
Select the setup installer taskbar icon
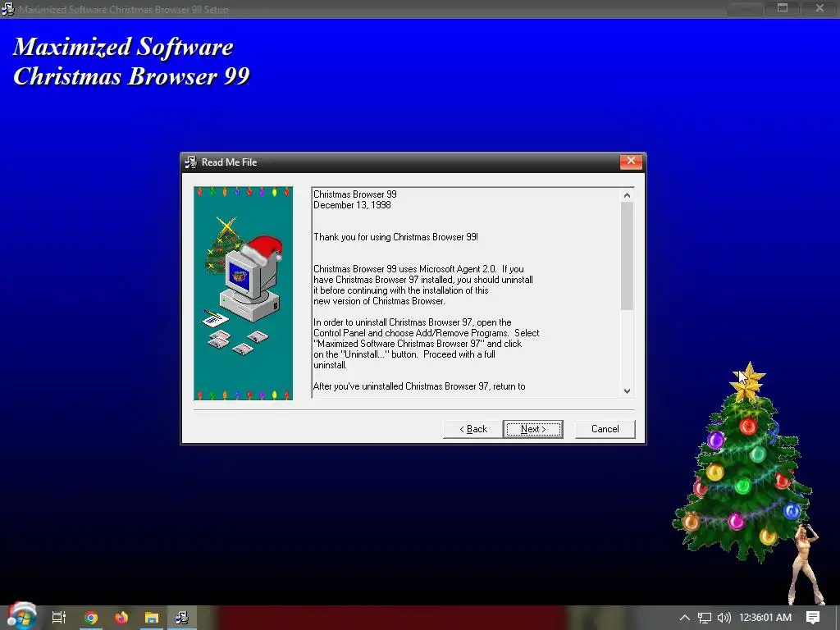coord(182,618)
